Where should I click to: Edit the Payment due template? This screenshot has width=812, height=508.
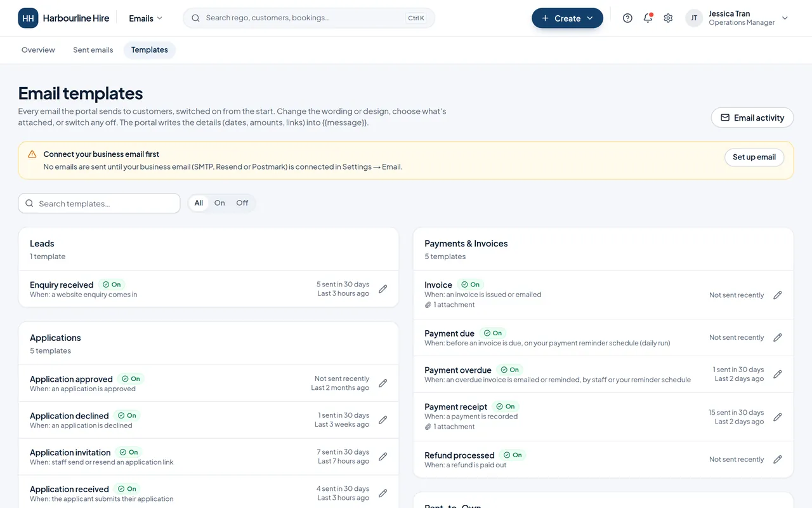[x=778, y=338]
